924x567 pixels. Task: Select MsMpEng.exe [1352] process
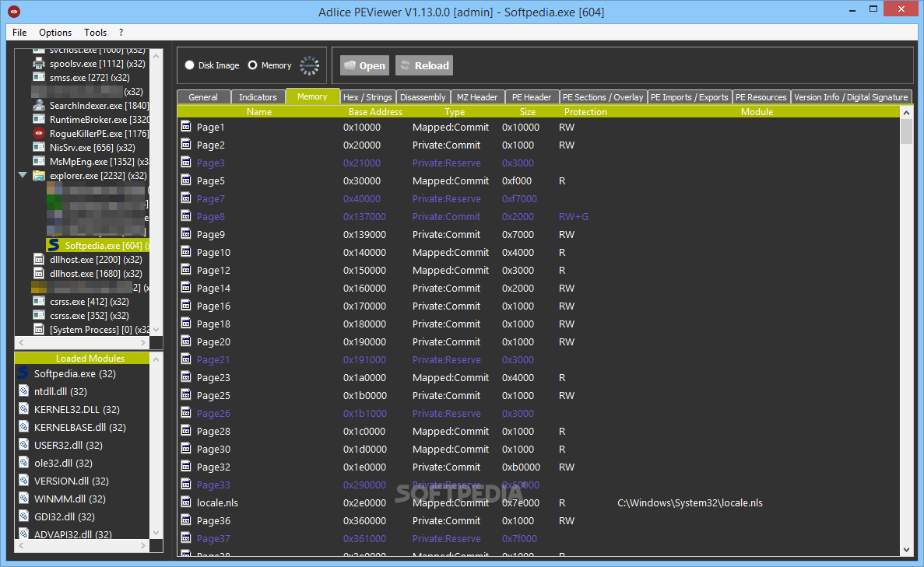(99, 161)
